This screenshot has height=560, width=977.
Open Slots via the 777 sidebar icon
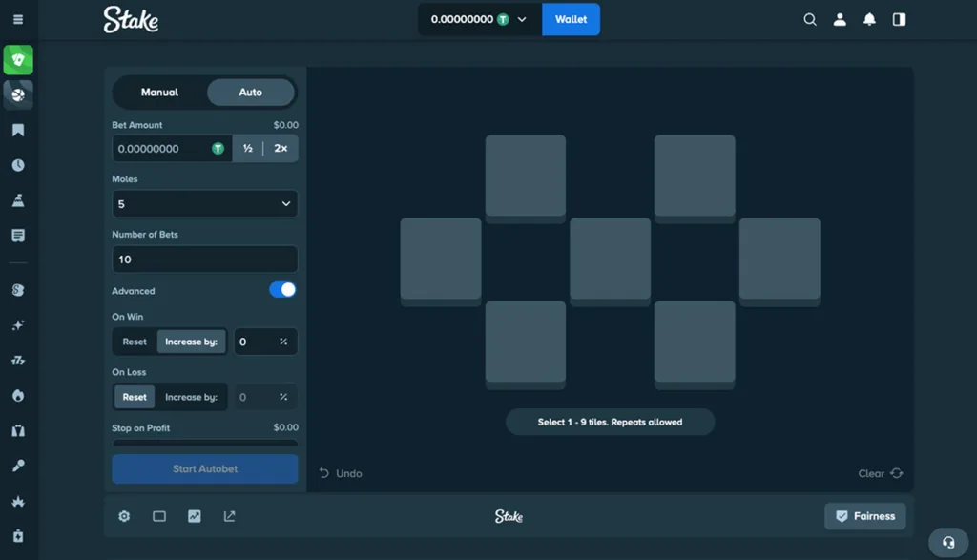pos(18,360)
